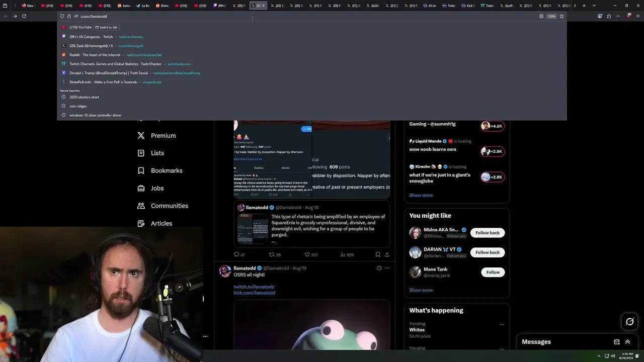The image size is (644, 362).
Task: Select the (310) YouTube Switch to Tab suggestion
Action: (x=311, y=27)
